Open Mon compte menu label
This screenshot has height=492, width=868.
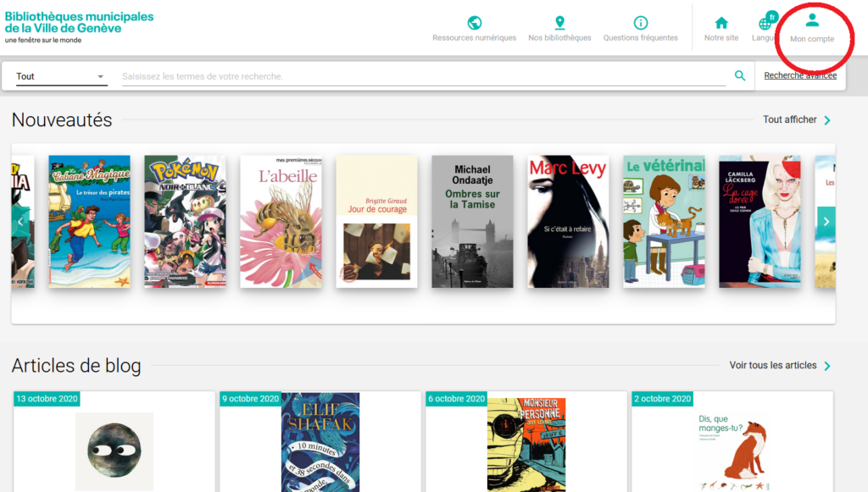[x=812, y=39]
